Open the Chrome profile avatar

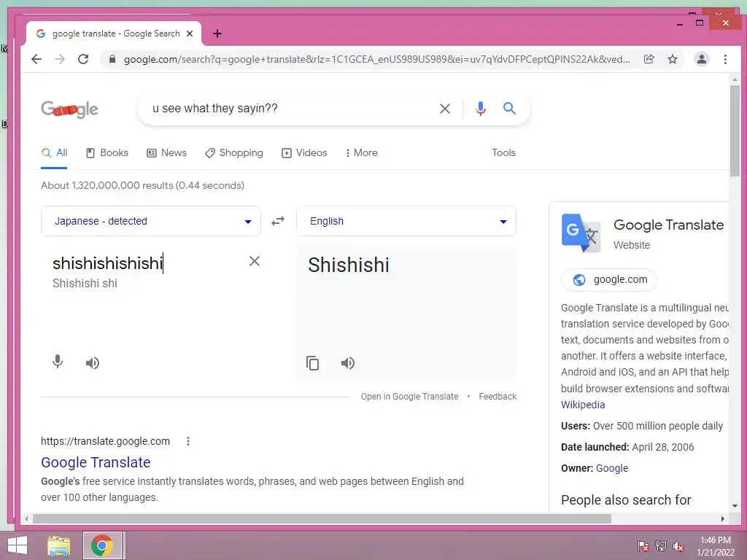(x=702, y=59)
